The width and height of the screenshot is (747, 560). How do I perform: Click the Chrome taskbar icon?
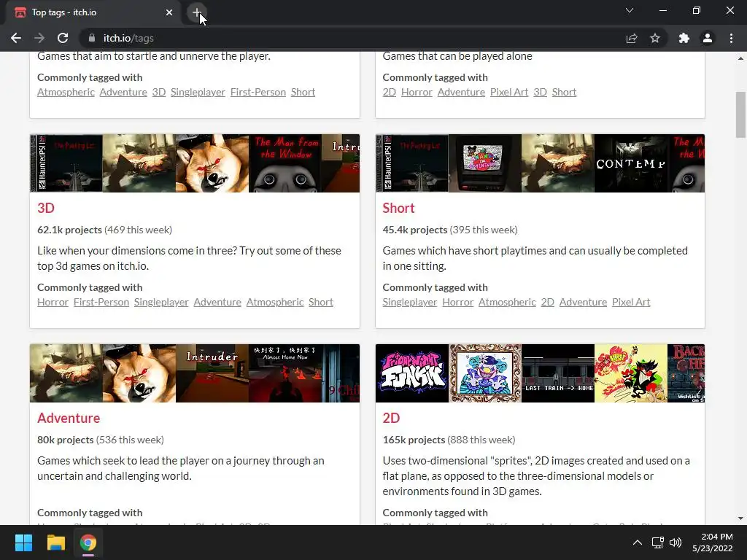[x=88, y=542]
